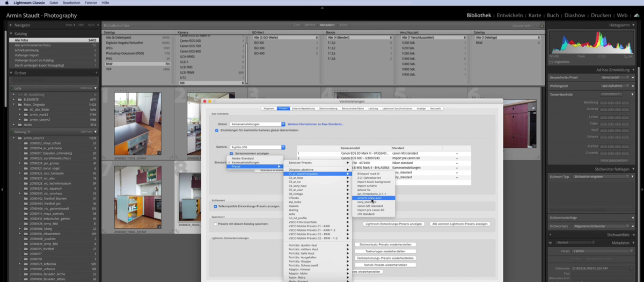Switch to the Diashow module
The image size is (644, 282).
coord(575,16)
